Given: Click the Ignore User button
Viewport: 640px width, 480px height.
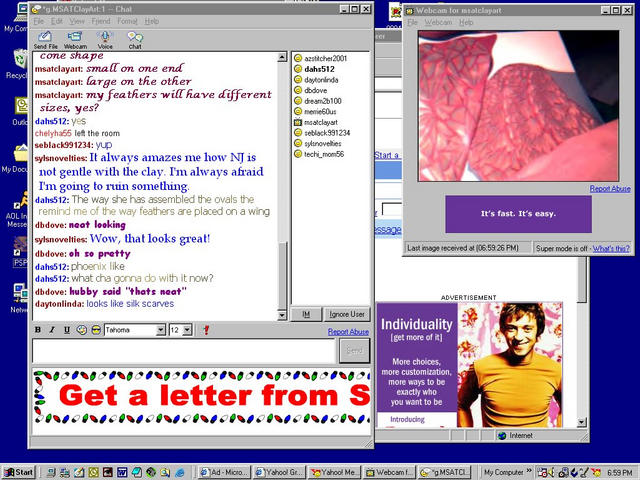Looking at the screenshot, I should 347,314.
